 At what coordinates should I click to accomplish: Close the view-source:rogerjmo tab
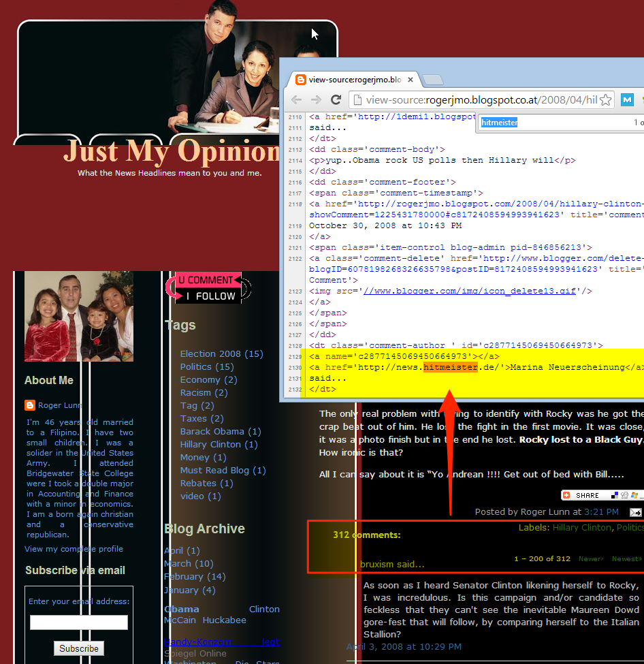pos(410,80)
